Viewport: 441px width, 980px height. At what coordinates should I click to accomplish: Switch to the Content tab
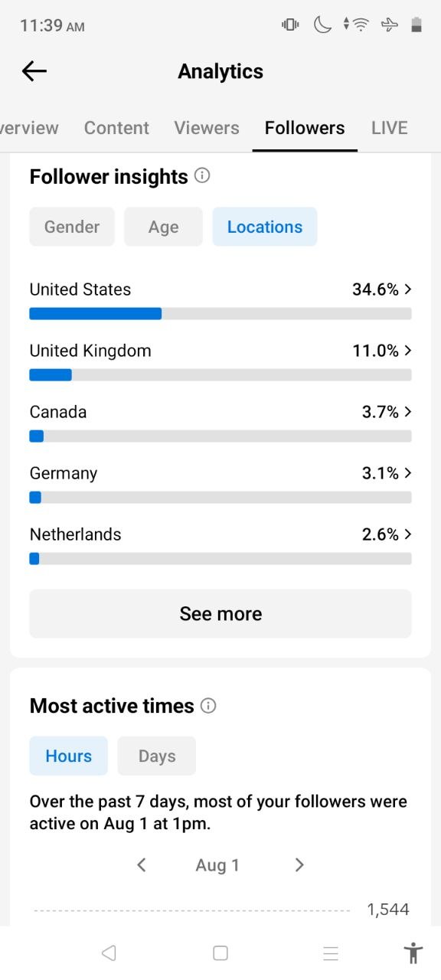click(116, 128)
